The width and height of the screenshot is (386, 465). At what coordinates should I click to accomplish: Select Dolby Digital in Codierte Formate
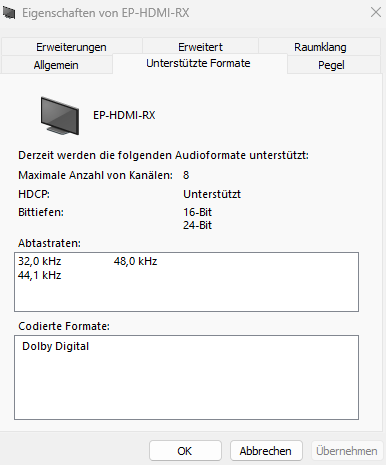pyautogui.click(x=55, y=346)
